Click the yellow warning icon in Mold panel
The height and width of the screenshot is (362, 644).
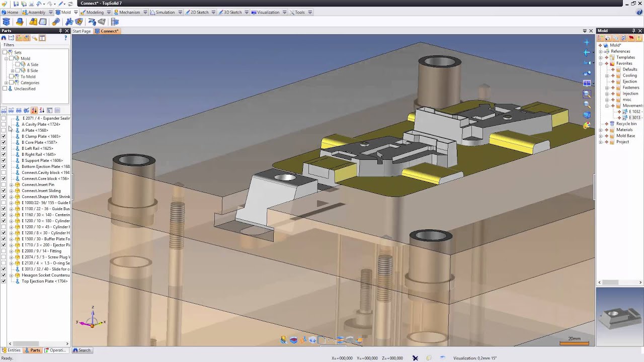tap(639, 38)
